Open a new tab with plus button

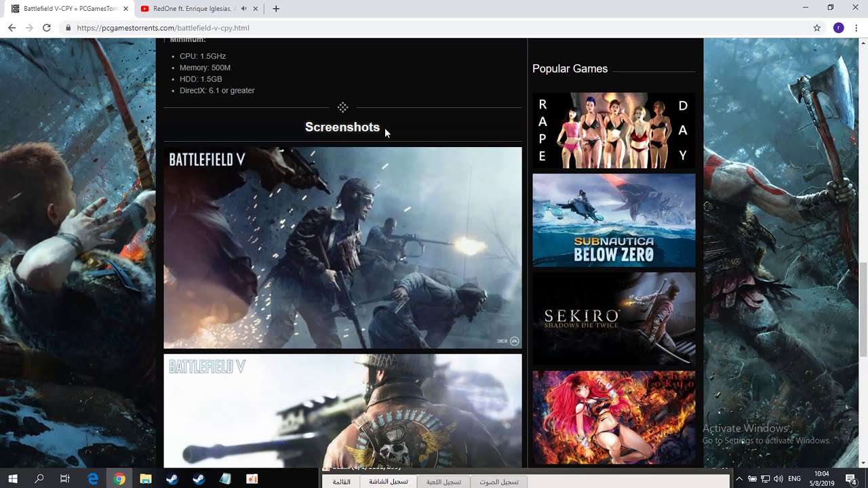click(x=276, y=9)
